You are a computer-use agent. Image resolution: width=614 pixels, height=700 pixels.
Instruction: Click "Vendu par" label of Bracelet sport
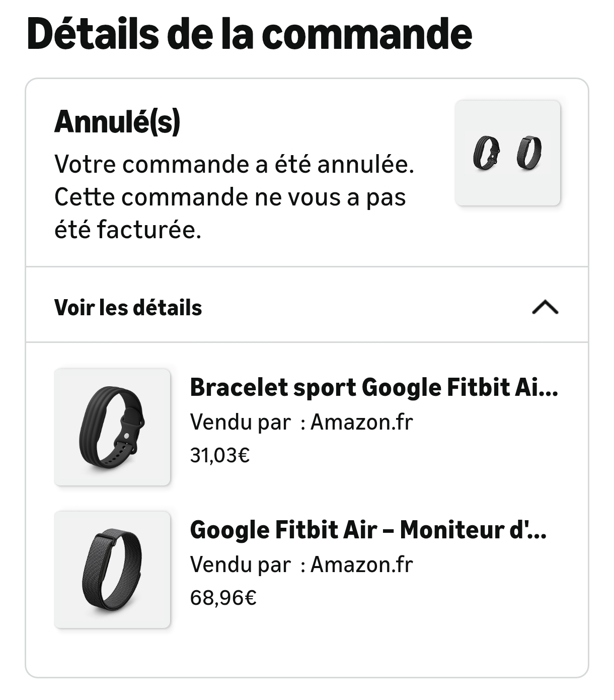click(241, 422)
